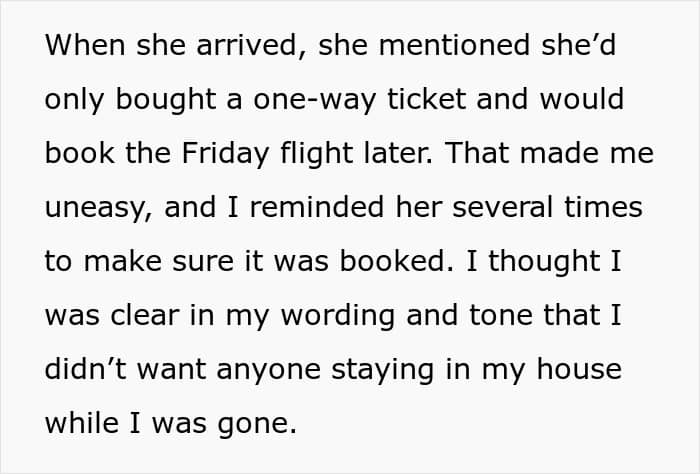
Task: Click on the word "bought"
Action: coord(150,100)
